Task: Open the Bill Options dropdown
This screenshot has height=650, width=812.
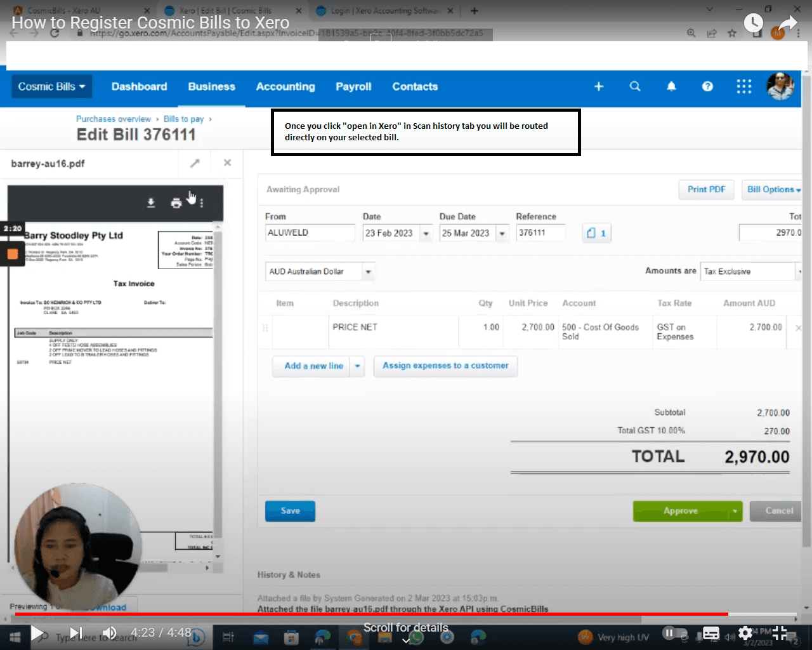Action: coord(773,190)
